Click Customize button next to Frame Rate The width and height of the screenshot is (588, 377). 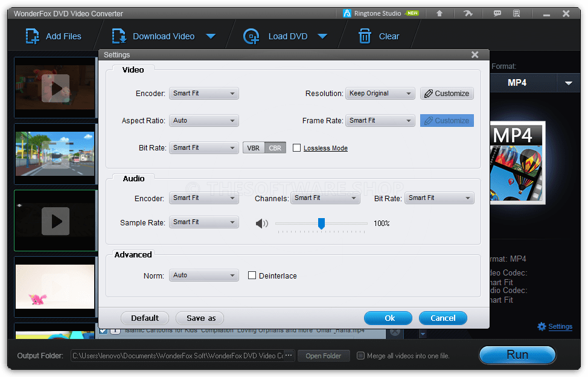coord(447,120)
